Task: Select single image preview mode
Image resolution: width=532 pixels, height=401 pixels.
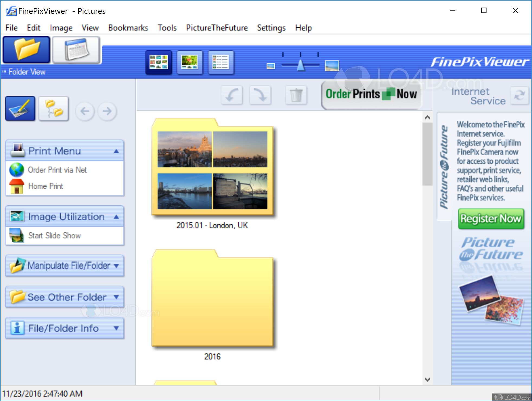Action: pyautogui.click(x=190, y=62)
